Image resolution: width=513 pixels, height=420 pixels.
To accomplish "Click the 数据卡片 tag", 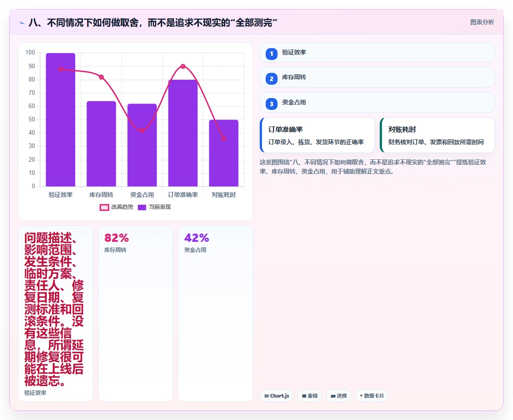I will pos(372,396).
